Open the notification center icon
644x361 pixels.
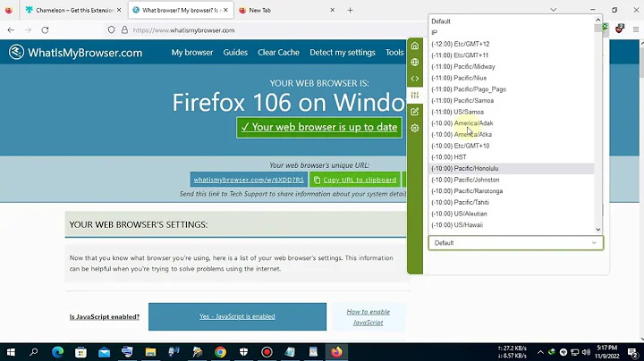coord(633,352)
